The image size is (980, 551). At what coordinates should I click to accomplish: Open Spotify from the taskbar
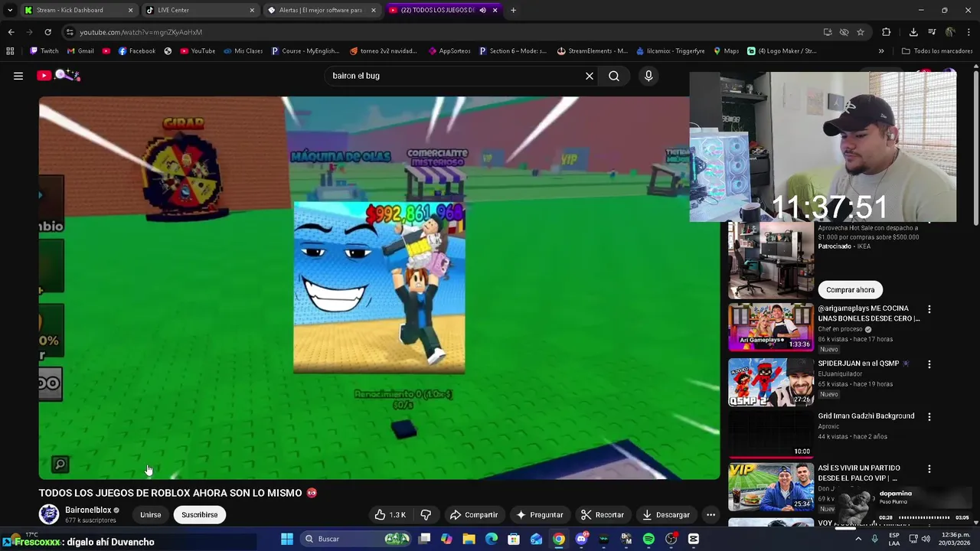tap(648, 539)
